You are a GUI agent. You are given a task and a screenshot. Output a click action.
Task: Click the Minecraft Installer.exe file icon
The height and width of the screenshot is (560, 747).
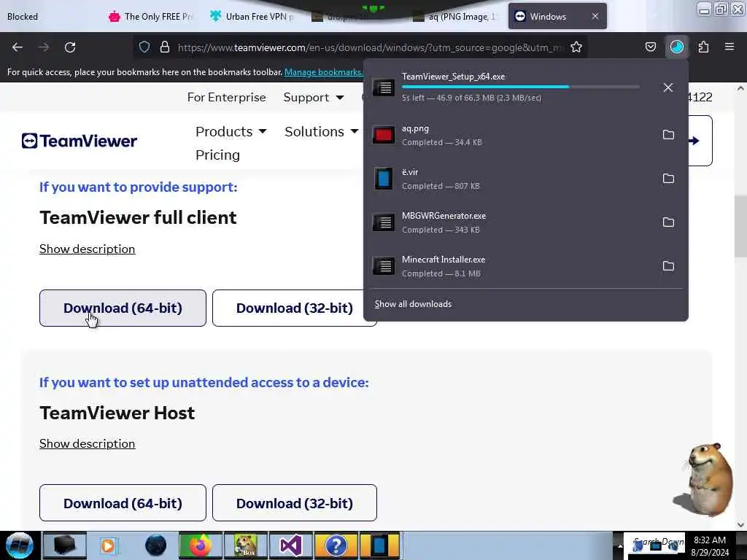(383, 265)
